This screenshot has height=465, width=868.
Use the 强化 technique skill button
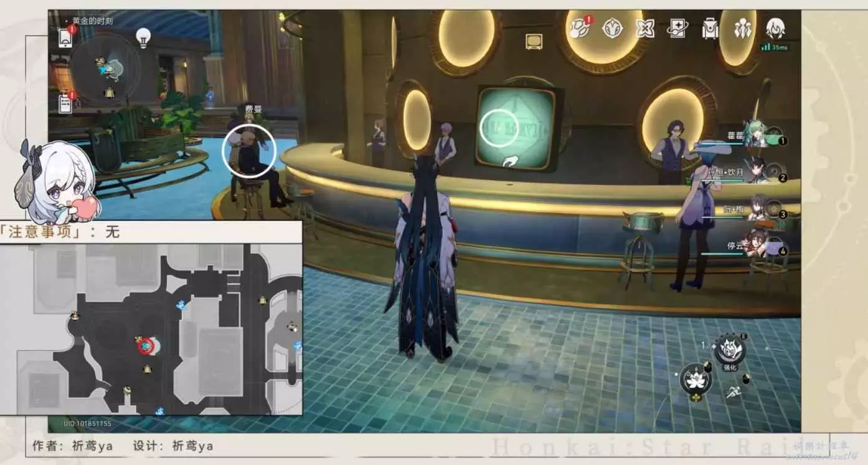click(x=730, y=349)
